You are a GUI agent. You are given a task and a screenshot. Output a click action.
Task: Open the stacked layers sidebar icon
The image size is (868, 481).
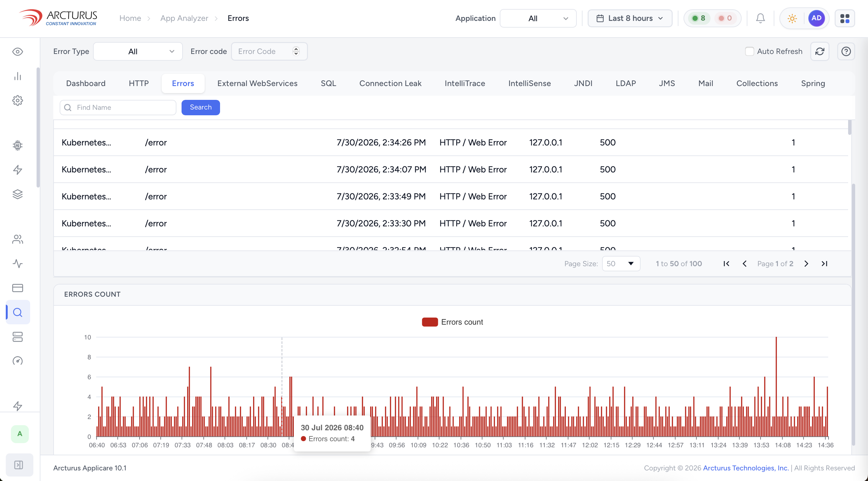(x=18, y=194)
